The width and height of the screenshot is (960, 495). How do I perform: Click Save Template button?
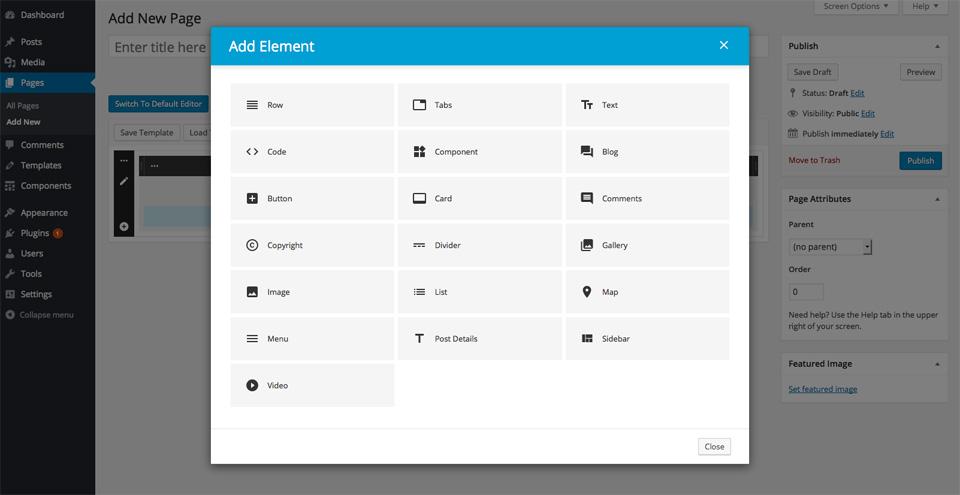click(x=147, y=132)
